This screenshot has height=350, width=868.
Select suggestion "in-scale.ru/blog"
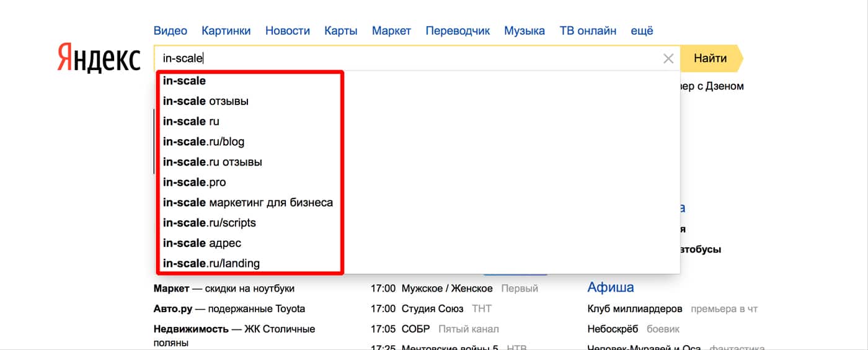417,141
